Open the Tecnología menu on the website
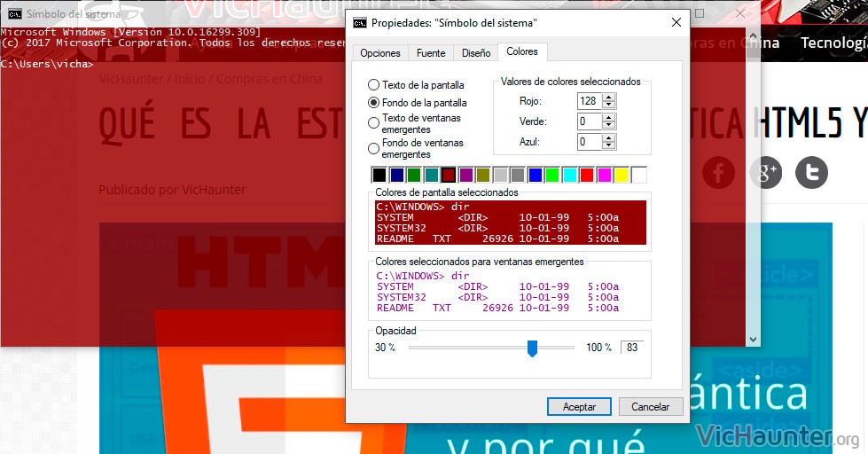The width and height of the screenshot is (868, 454). pos(834,43)
